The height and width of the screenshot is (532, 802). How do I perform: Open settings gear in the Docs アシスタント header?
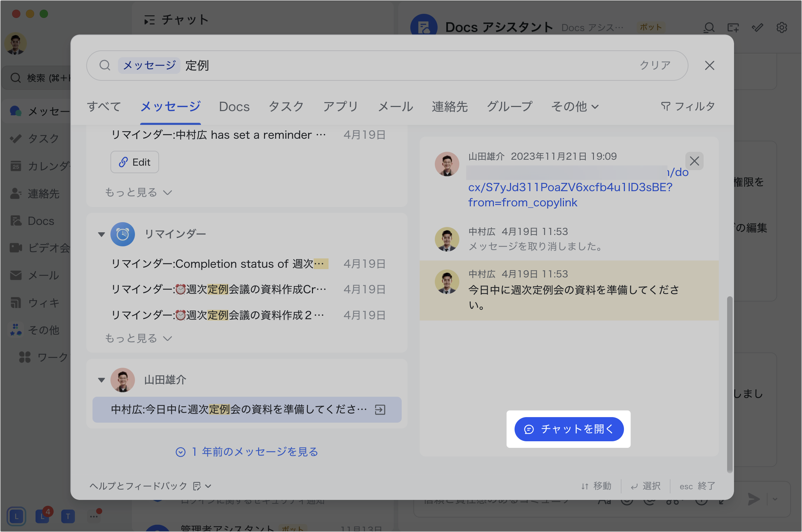[782, 28]
